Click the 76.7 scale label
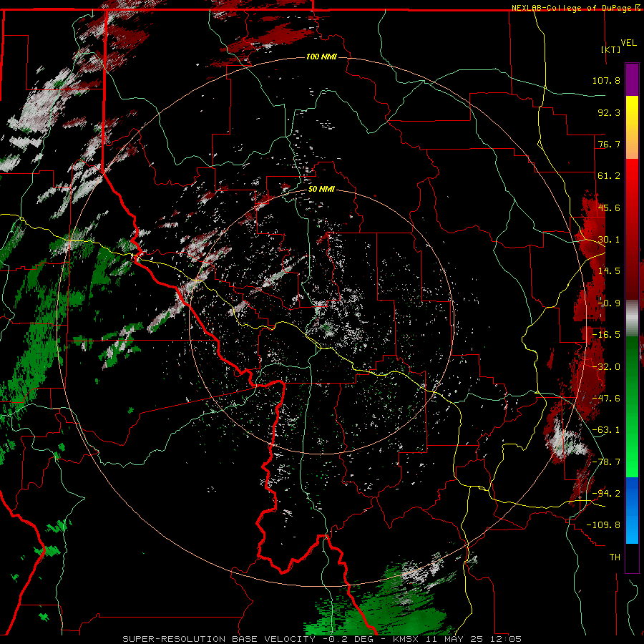This screenshot has width=644, height=644. 609,144
